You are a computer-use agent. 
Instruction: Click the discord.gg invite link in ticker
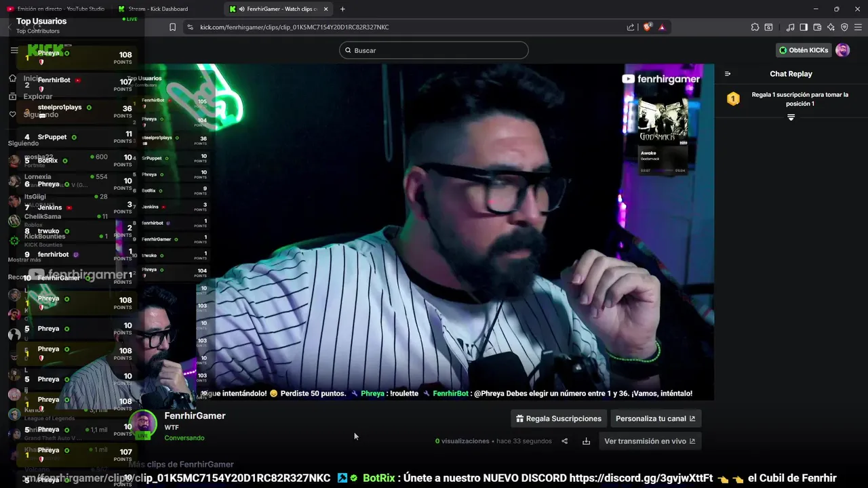[x=641, y=478]
